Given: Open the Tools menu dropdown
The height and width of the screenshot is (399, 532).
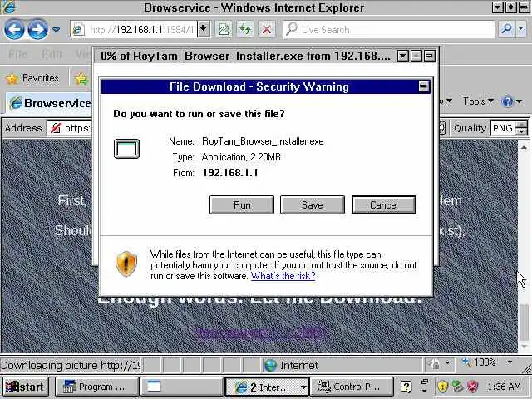Looking at the screenshot, I should click(478, 101).
